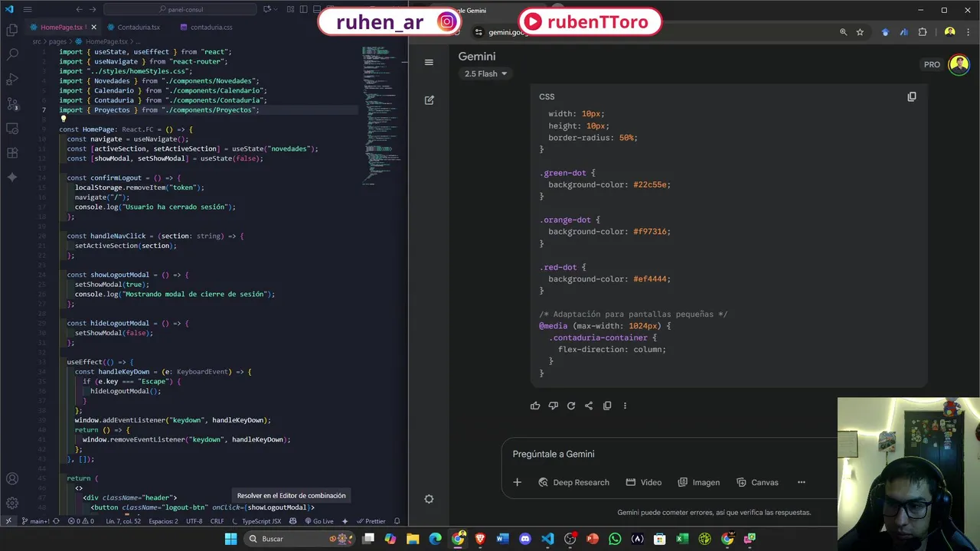Open the Gemini account avatar

pos(959,64)
